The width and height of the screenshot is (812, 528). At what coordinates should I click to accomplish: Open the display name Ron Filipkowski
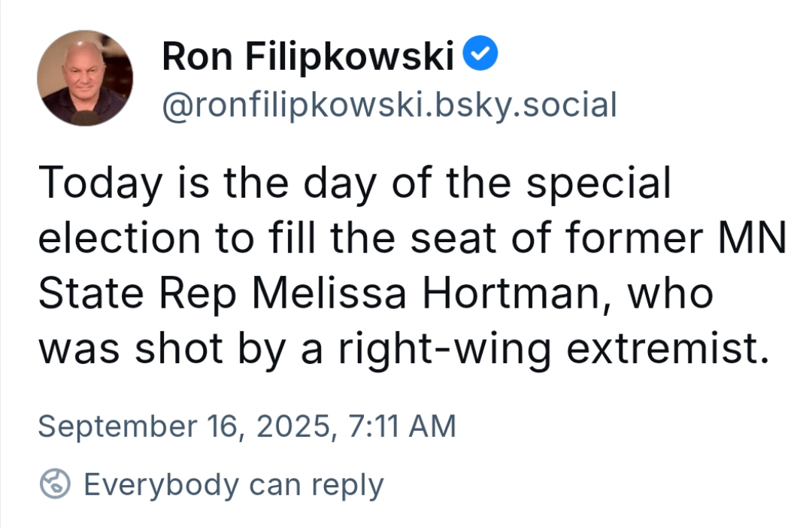pos(308,56)
